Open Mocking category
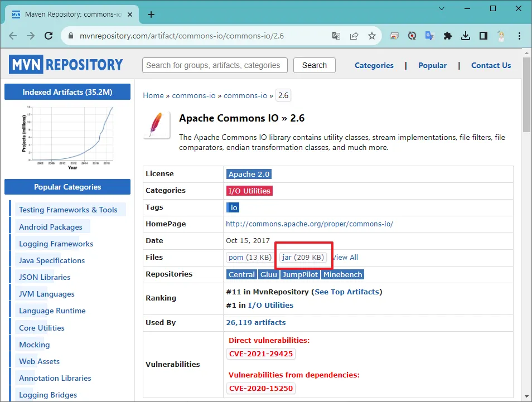The image size is (532, 402). pos(34,345)
